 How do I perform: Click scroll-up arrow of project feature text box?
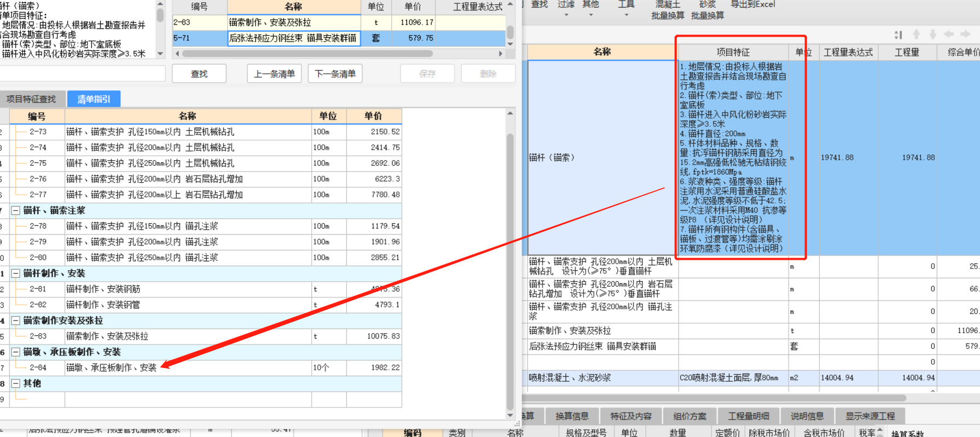(160, 4)
